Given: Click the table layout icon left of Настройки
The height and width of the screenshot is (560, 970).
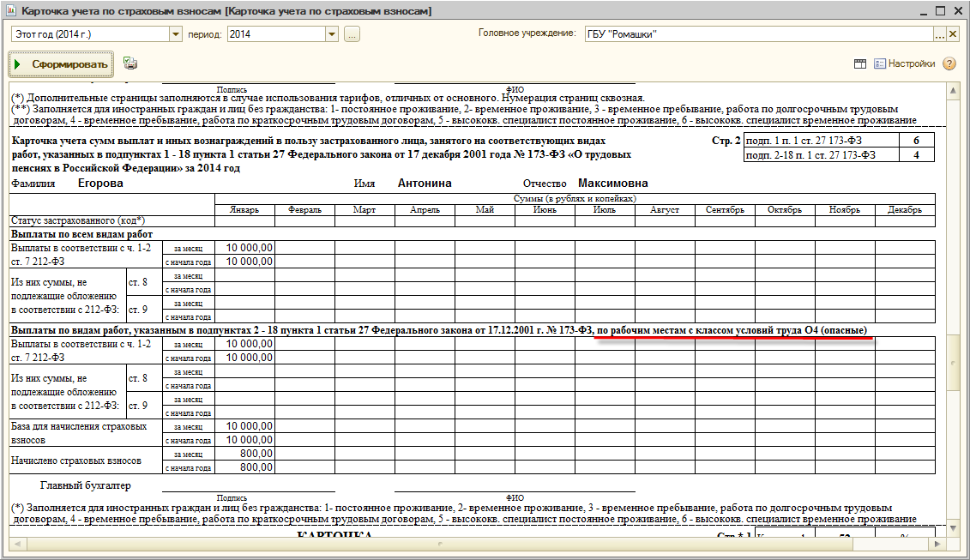Looking at the screenshot, I should click(x=860, y=63).
